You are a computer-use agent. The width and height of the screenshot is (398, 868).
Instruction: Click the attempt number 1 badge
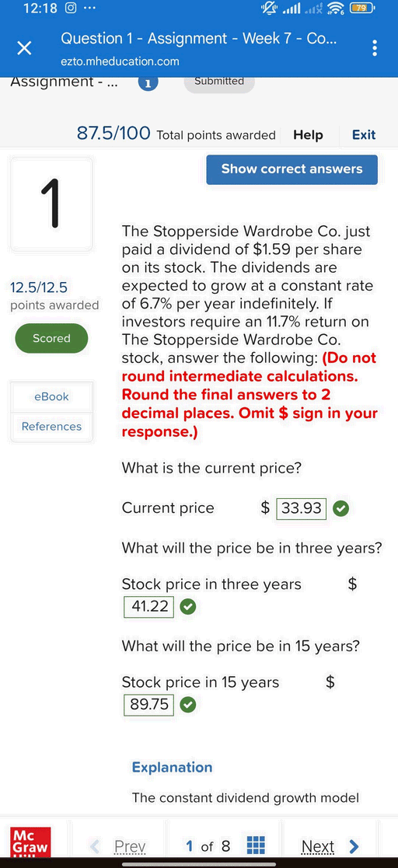coord(148,83)
